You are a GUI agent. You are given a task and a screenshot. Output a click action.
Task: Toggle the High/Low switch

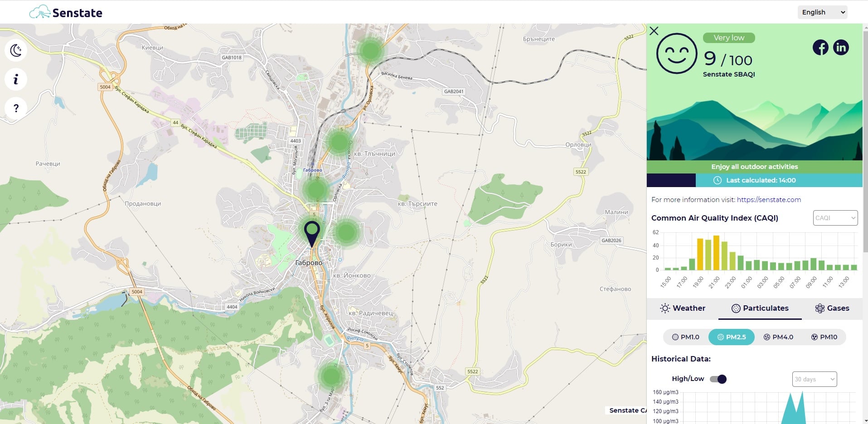point(718,379)
